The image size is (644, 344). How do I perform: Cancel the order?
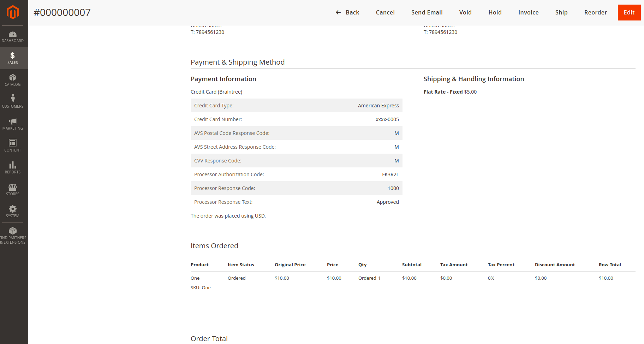(385, 12)
